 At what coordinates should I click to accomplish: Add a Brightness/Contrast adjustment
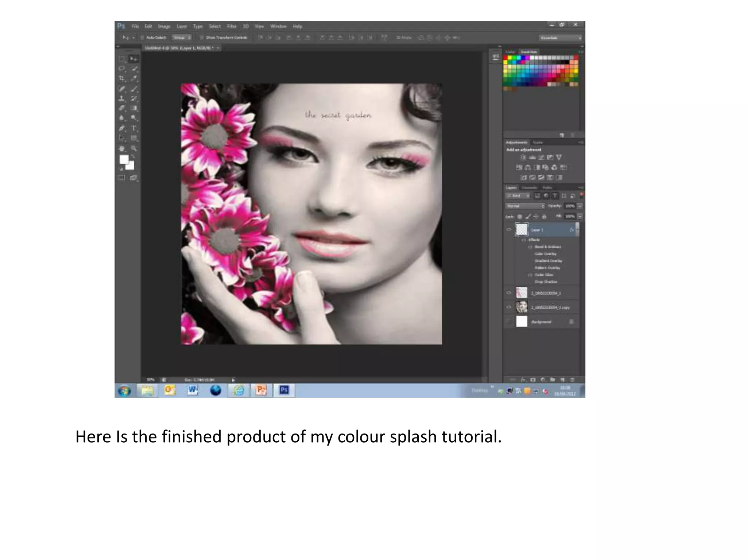[523, 157]
